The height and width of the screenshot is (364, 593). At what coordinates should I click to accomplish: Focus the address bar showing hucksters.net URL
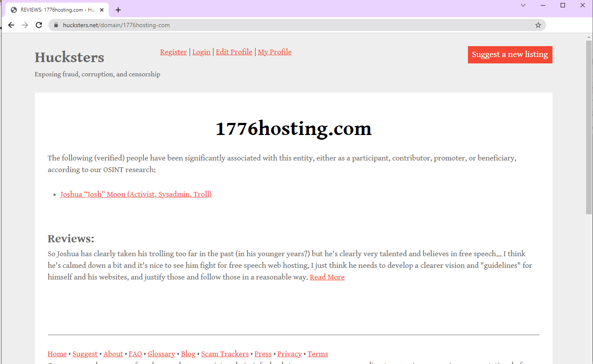coord(298,25)
